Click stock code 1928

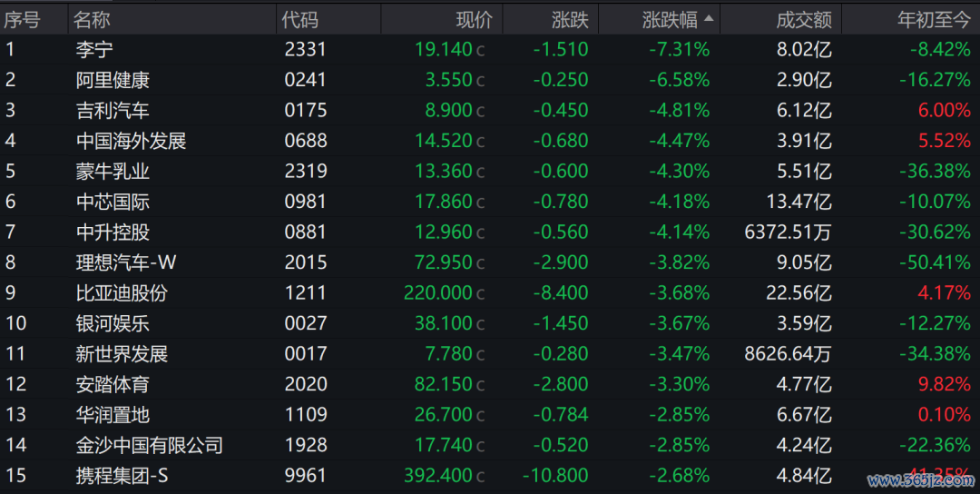pyautogui.click(x=306, y=445)
